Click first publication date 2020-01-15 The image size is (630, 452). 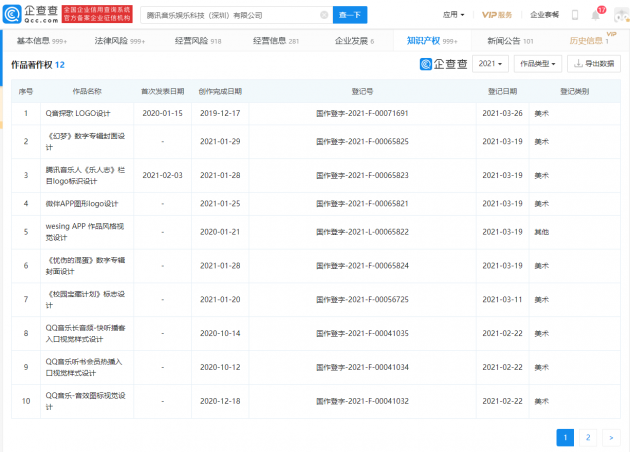pyautogui.click(x=162, y=113)
